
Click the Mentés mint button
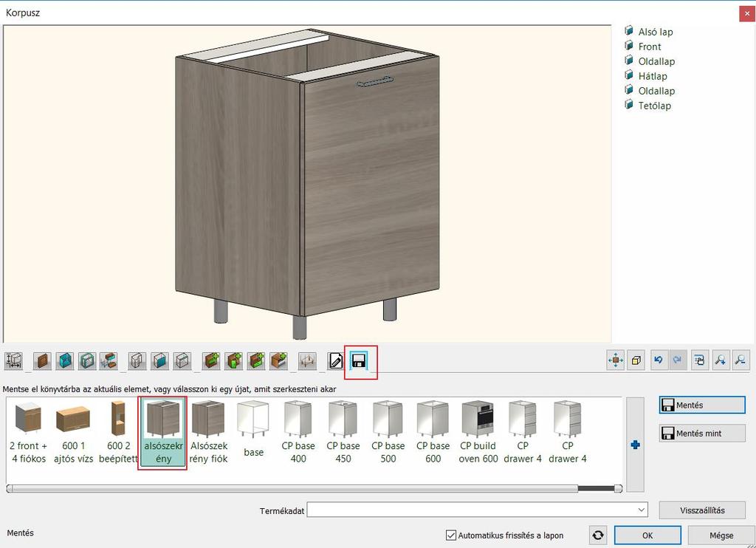click(702, 434)
